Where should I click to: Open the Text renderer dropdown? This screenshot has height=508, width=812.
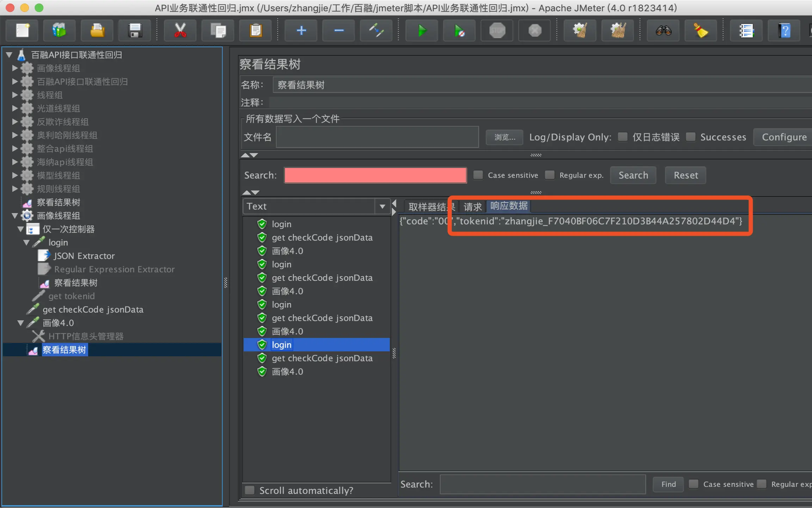coord(382,206)
